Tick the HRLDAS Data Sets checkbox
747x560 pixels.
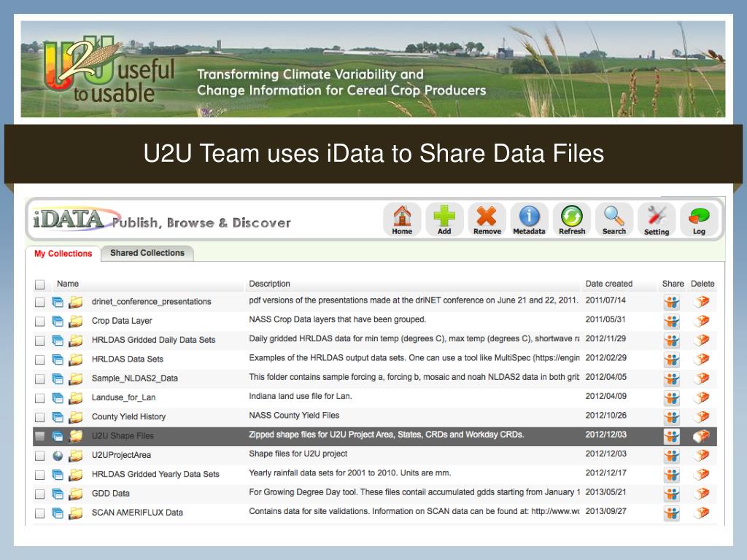pos(39,359)
